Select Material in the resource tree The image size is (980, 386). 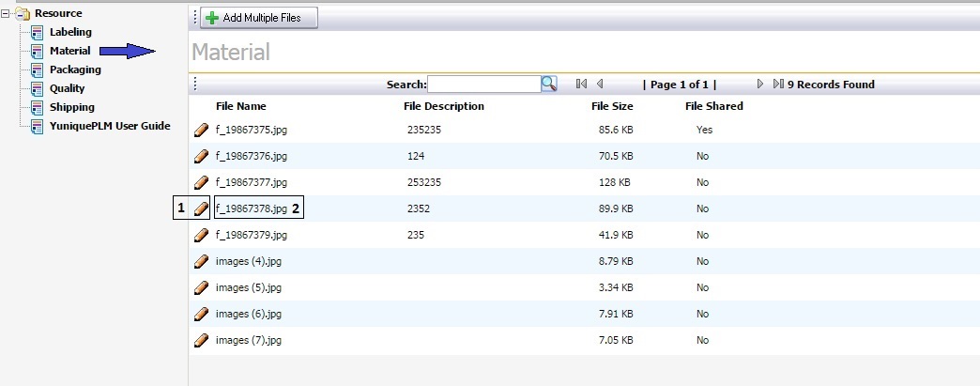tap(69, 51)
